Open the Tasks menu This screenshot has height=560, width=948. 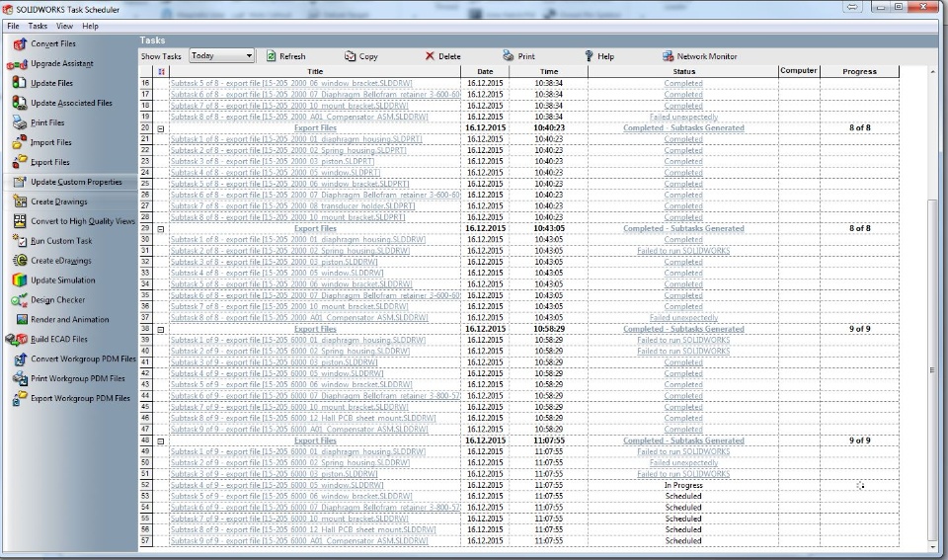(x=38, y=26)
